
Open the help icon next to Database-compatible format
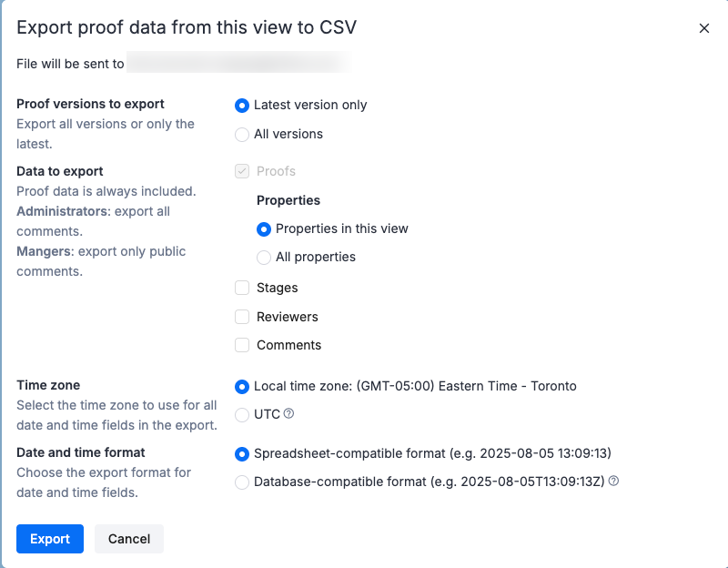click(x=613, y=481)
